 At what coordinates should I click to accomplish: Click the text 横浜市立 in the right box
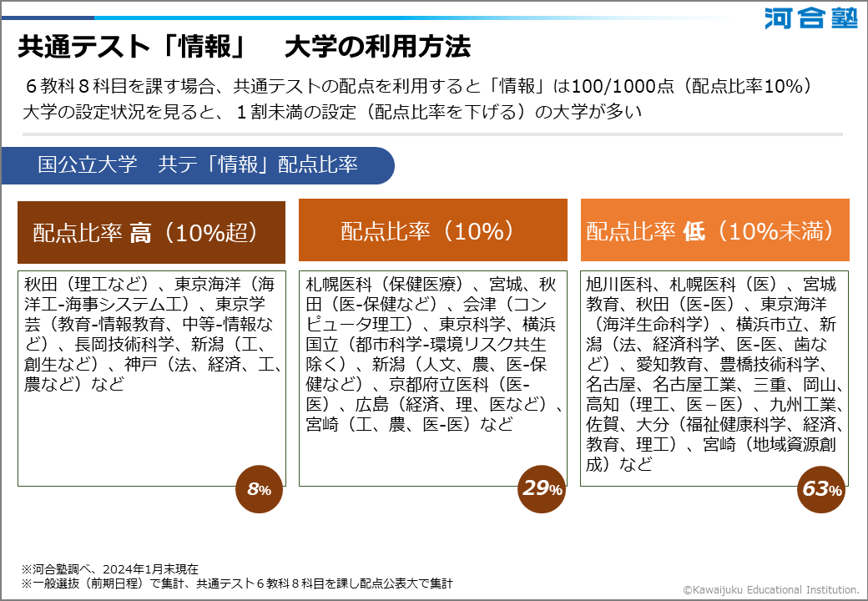(x=769, y=325)
